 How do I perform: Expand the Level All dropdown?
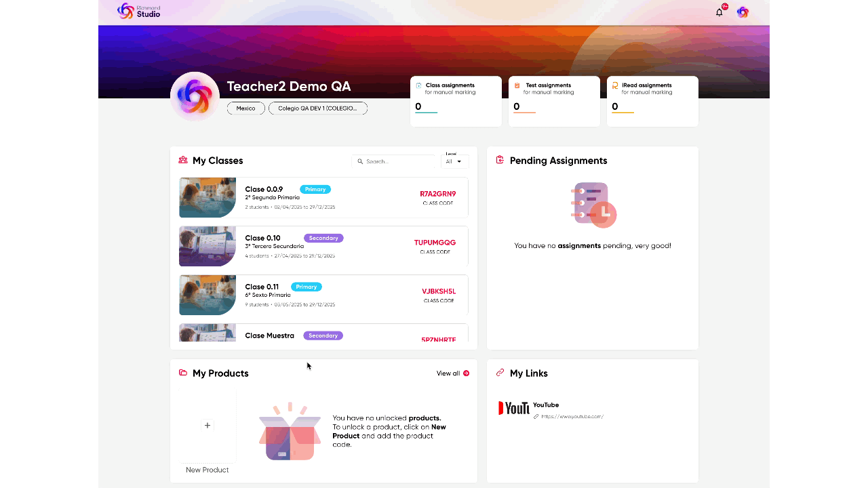pos(454,161)
